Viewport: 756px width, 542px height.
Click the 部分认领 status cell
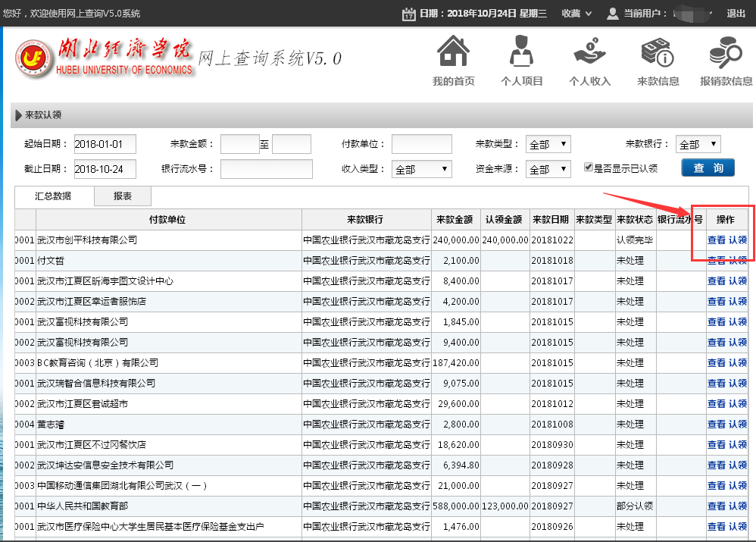click(635, 506)
